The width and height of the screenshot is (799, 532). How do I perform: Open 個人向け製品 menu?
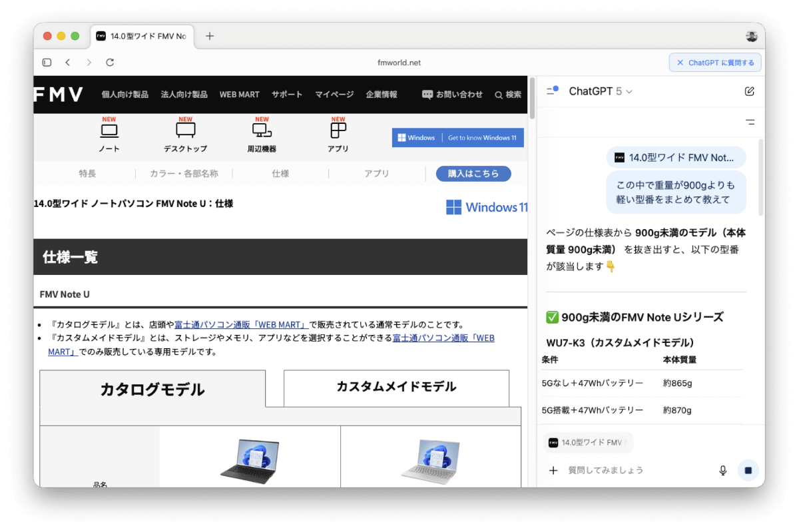[x=125, y=95]
